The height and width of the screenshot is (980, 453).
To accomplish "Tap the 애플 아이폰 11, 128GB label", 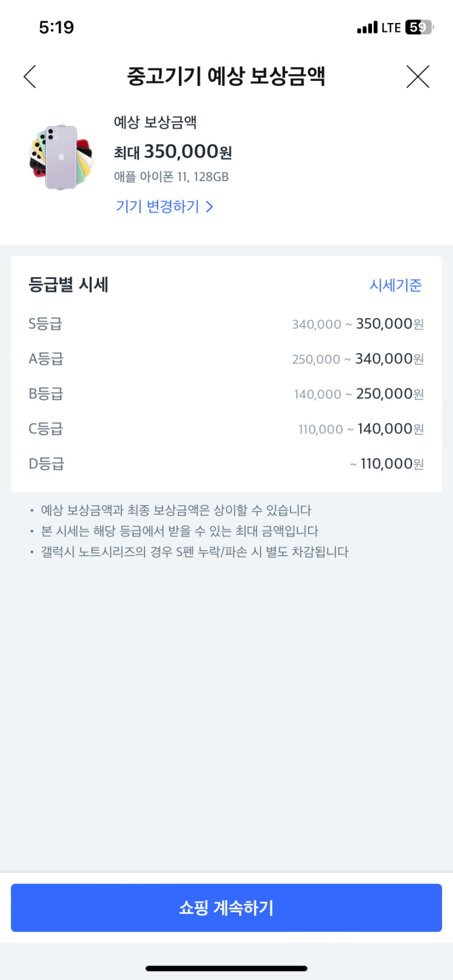I will click(x=171, y=177).
